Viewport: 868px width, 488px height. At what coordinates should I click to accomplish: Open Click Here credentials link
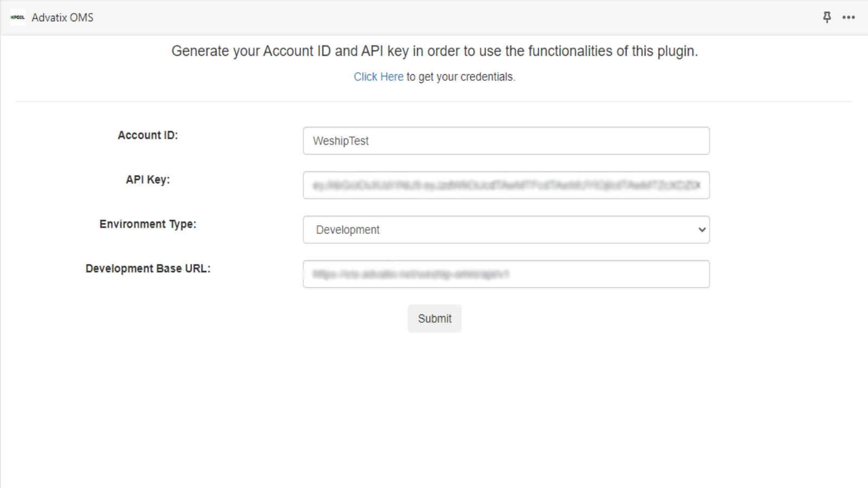[378, 76]
